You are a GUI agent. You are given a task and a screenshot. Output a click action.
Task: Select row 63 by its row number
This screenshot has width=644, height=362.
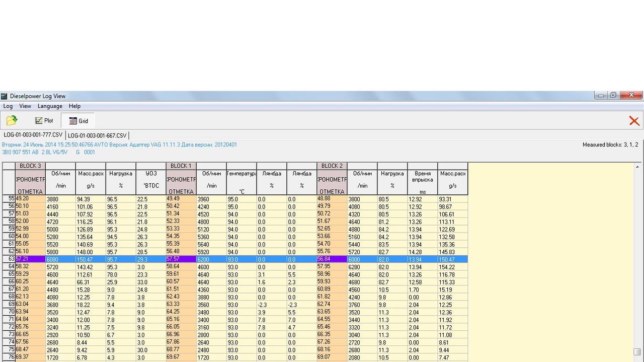coord(9,259)
